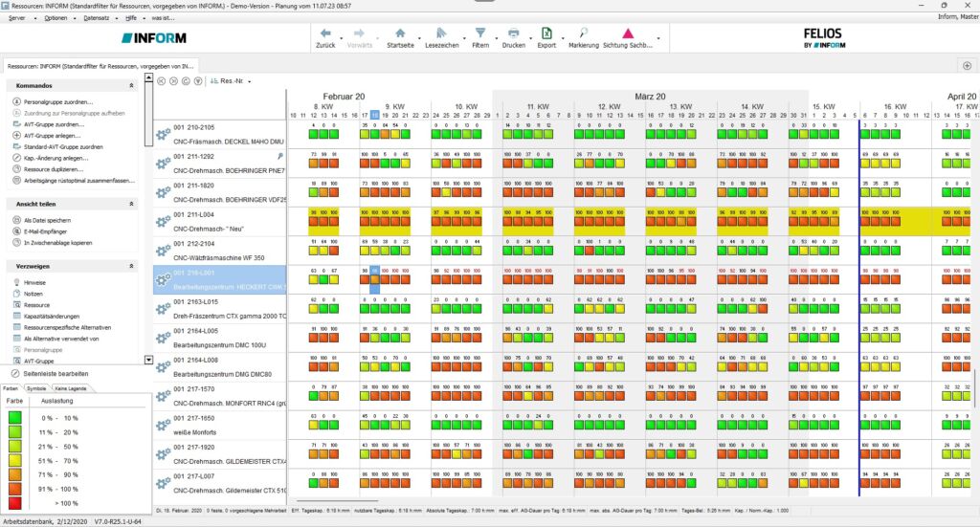Open the Datensatz menu
Viewport: 980px width, 527px height.
(x=96, y=18)
